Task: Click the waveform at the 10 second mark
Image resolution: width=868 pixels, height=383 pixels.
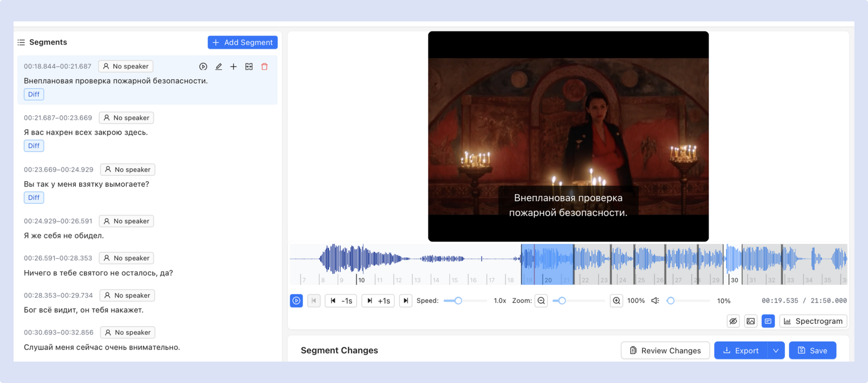Action: click(361, 280)
